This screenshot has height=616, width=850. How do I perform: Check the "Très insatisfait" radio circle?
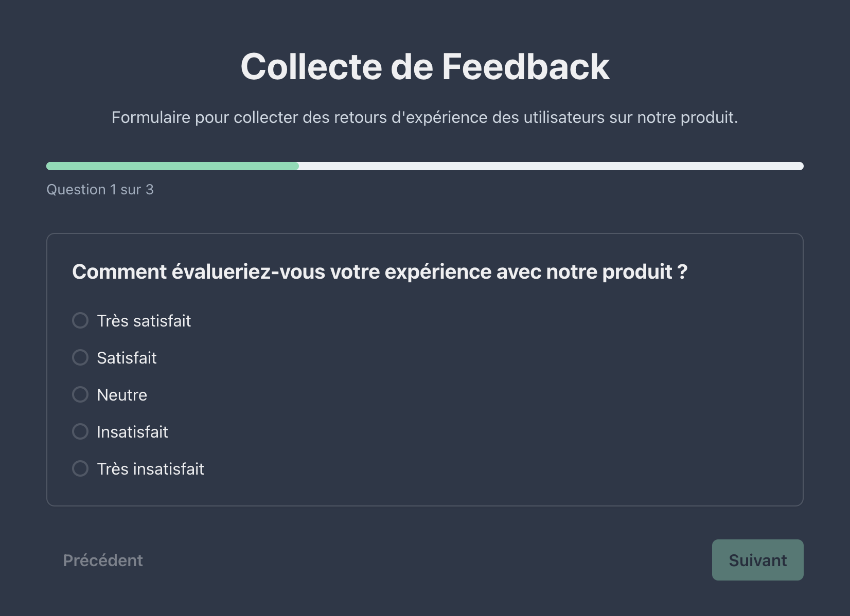coord(80,468)
